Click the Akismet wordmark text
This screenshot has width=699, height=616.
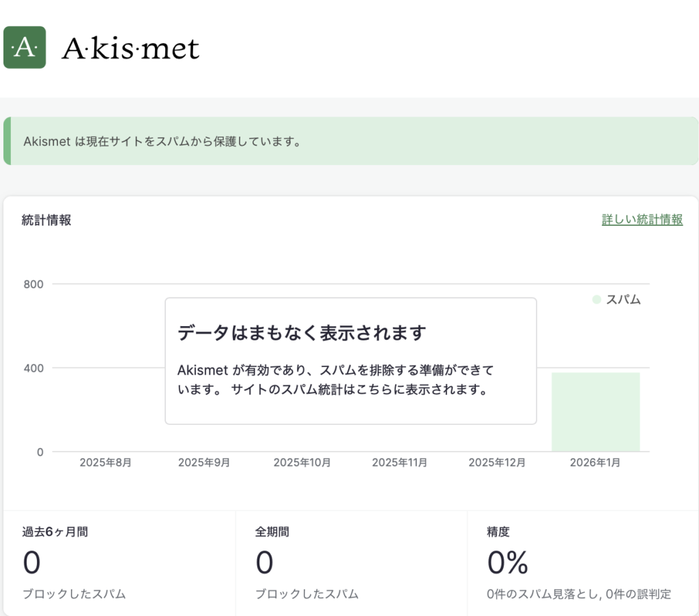coord(130,48)
